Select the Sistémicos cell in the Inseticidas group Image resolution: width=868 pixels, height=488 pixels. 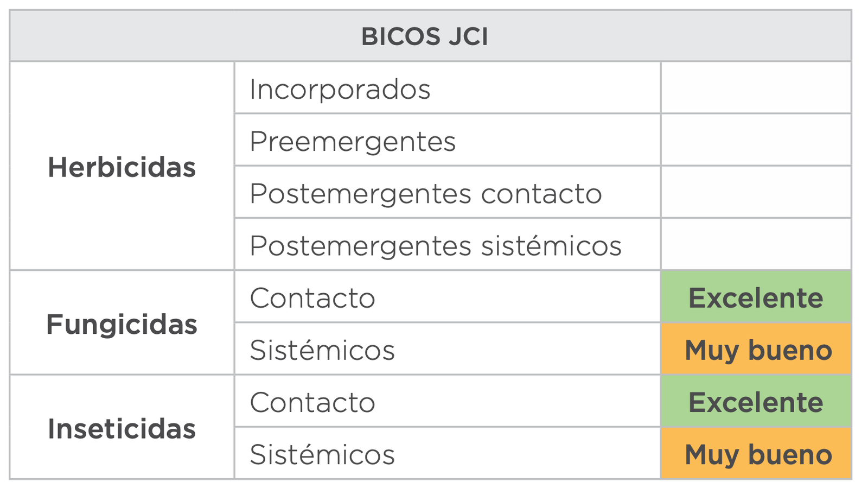pyautogui.click(x=322, y=454)
